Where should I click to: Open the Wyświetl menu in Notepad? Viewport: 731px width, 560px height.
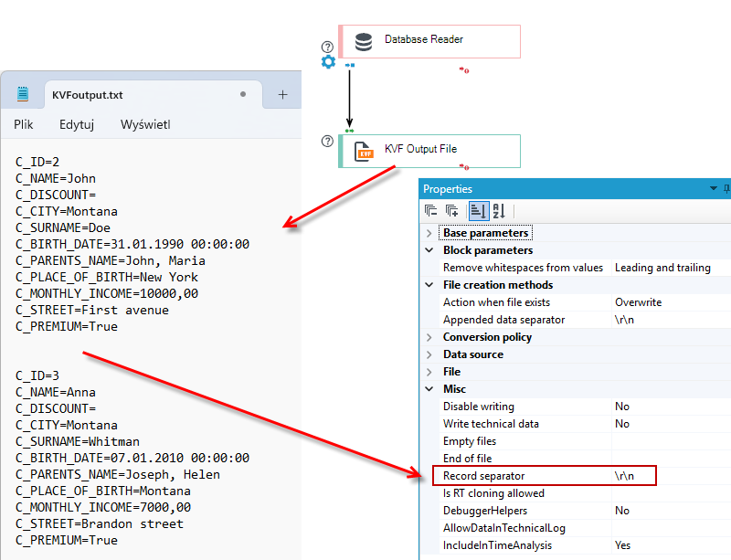pos(145,124)
